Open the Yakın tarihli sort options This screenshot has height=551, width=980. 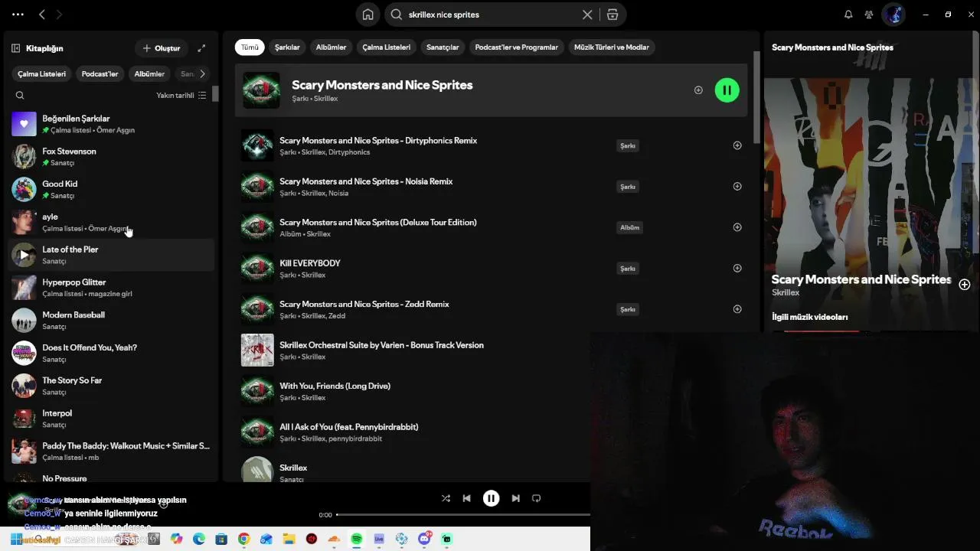coord(181,96)
